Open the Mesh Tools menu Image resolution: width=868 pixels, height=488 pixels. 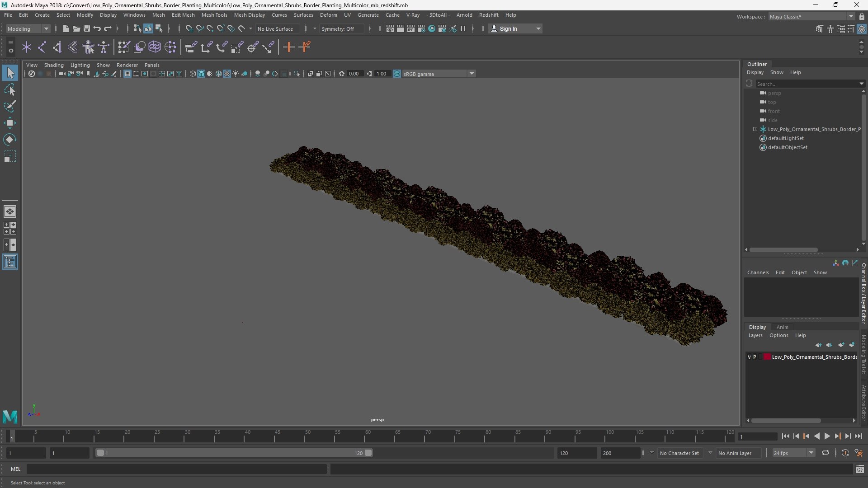(214, 15)
